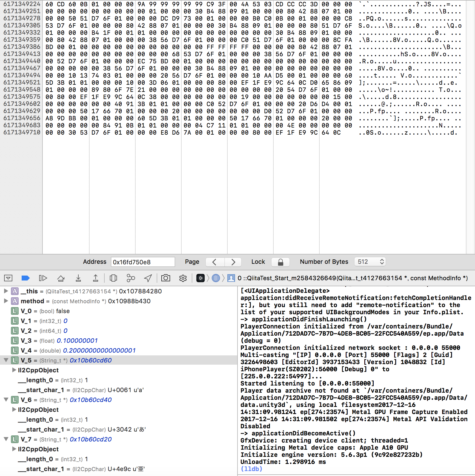Click the 'Started listening to' console line

coord(307,383)
